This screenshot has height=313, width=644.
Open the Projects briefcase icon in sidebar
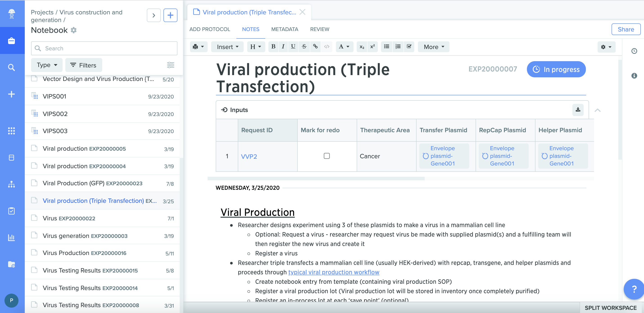click(x=11, y=40)
